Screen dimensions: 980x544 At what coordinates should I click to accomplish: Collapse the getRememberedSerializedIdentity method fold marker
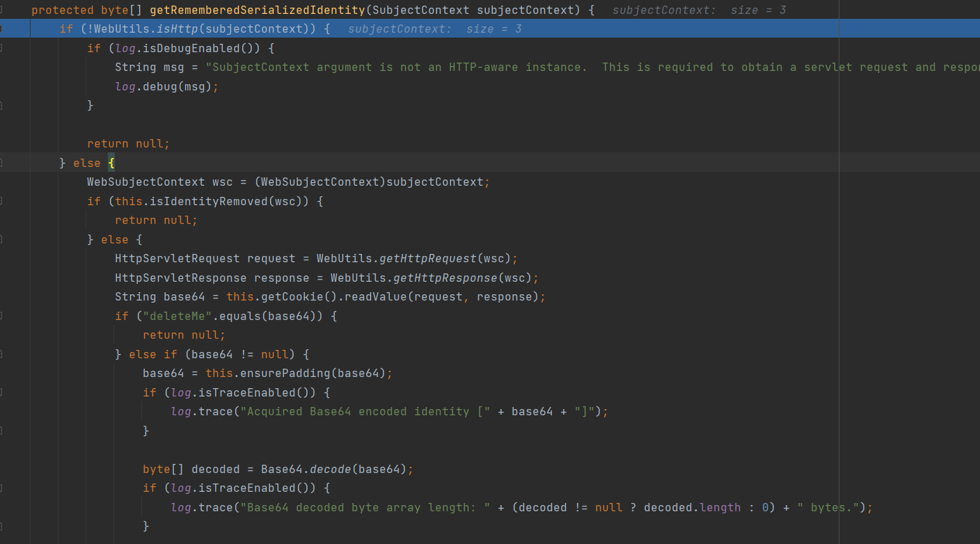point(1,10)
